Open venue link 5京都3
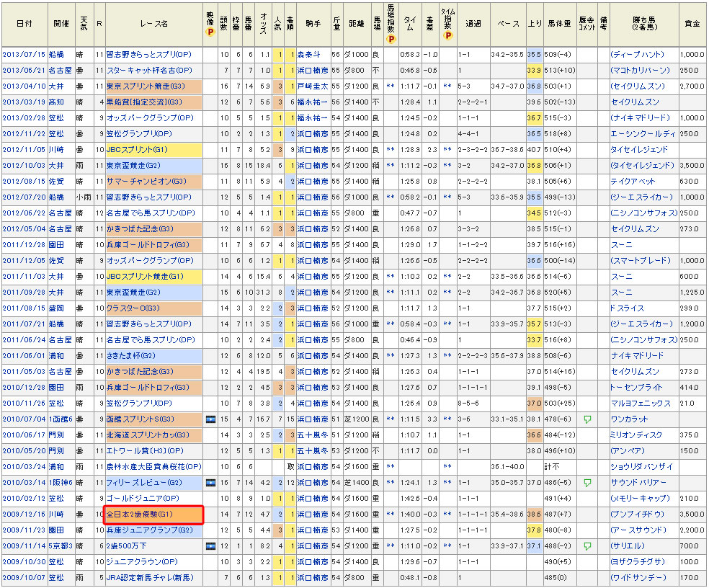Screen dimensions: 709x588 coord(61,546)
